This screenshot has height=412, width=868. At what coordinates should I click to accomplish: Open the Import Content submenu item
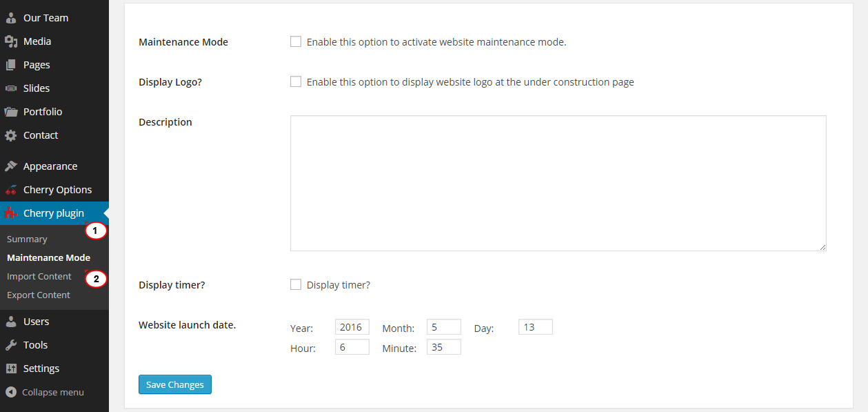click(x=39, y=276)
